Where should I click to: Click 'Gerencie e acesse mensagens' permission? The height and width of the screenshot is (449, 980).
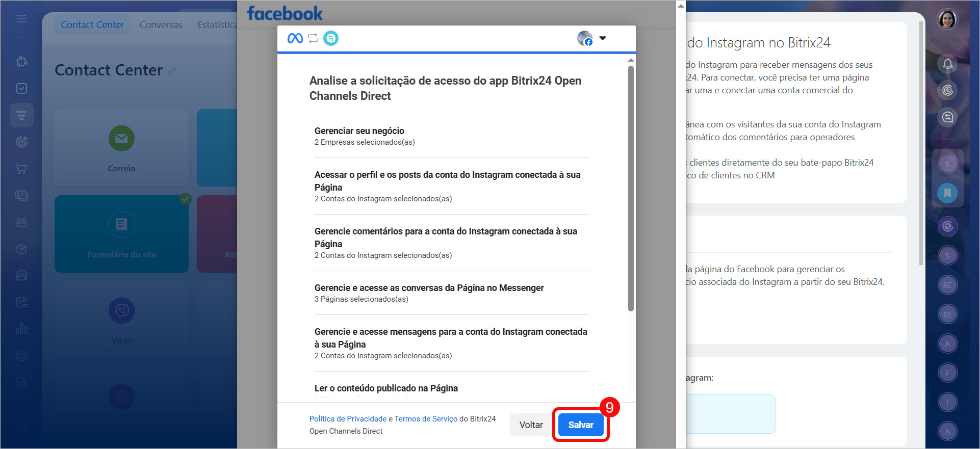point(451,343)
